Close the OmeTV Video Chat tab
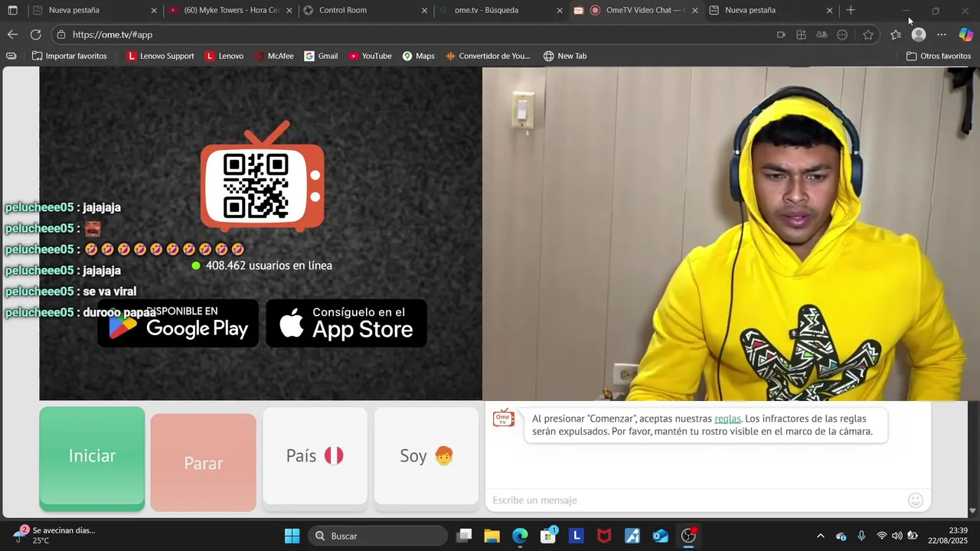 coord(695,11)
